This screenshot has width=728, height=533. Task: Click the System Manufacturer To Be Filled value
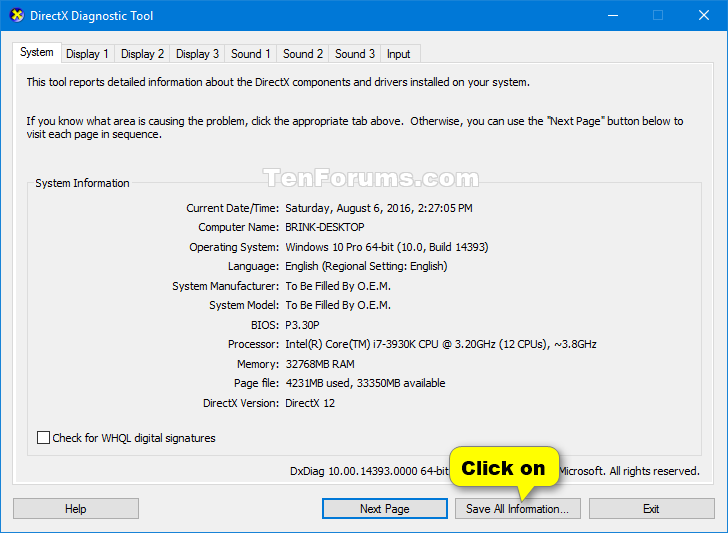point(338,286)
